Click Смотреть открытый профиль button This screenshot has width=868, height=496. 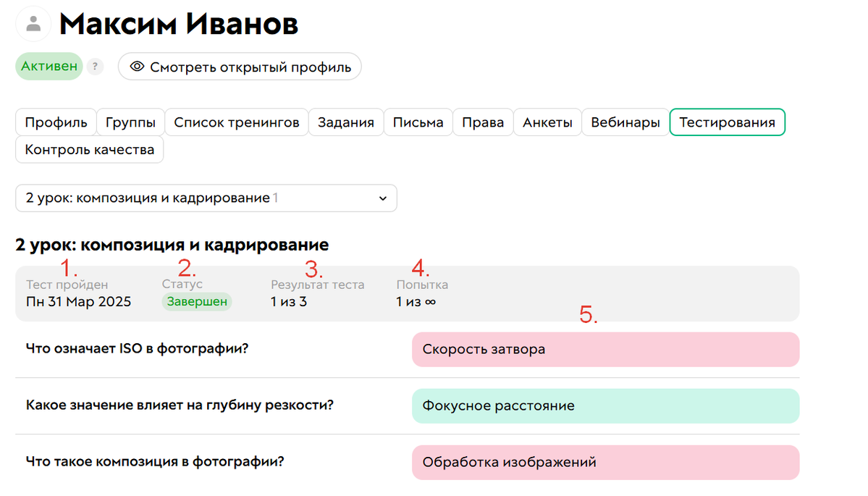[x=240, y=66]
